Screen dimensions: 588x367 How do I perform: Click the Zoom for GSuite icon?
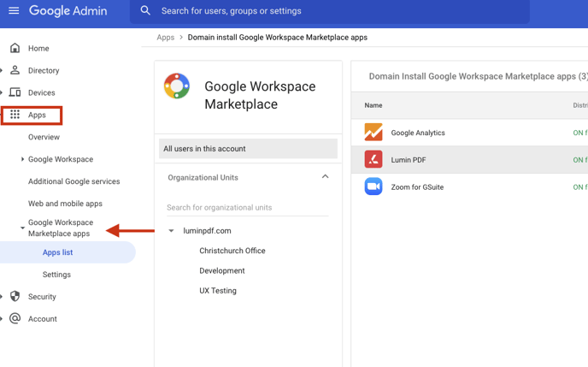pyautogui.click(x=373, y=186)
